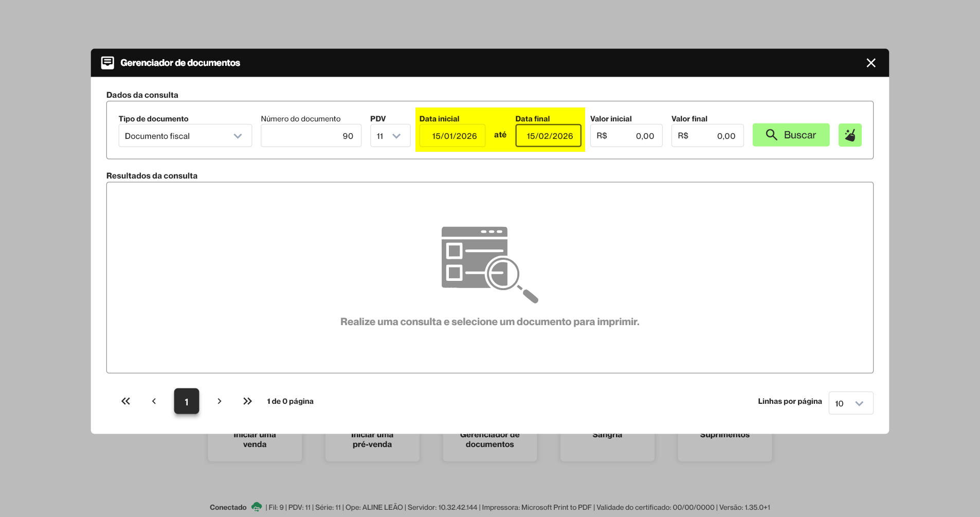Screen dimensions: 980x517
Task: Click the document manager icon in title bar
Action: (x=107, y=63)
